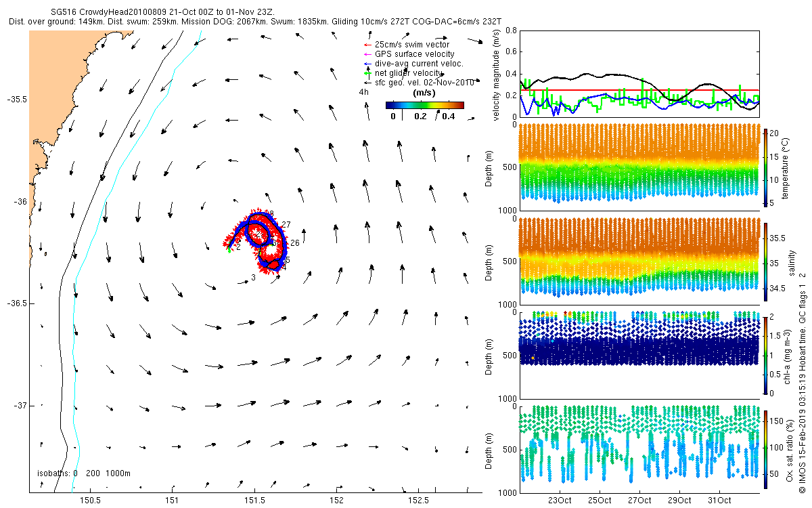Image resolution: width=812 pixels, height=508 pixels.
Task: Click the '4h' label near the legend
Action: pyautogui.click(x=364, y=92)
